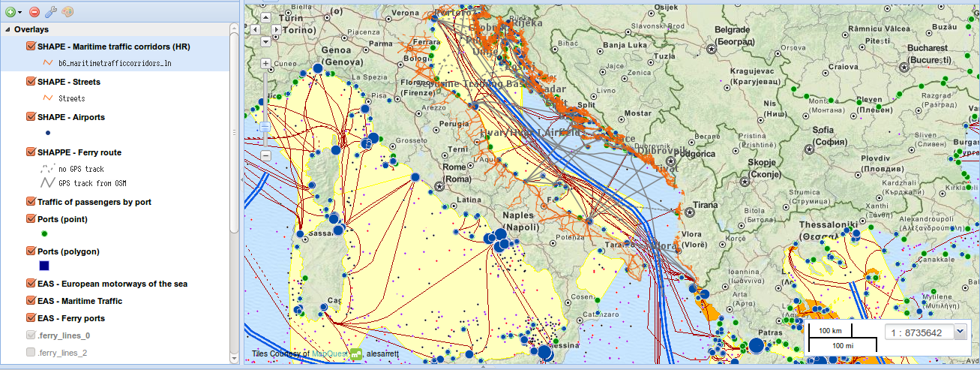Zoom in with the plus button
Screen dimensions: 980x370
265,64
